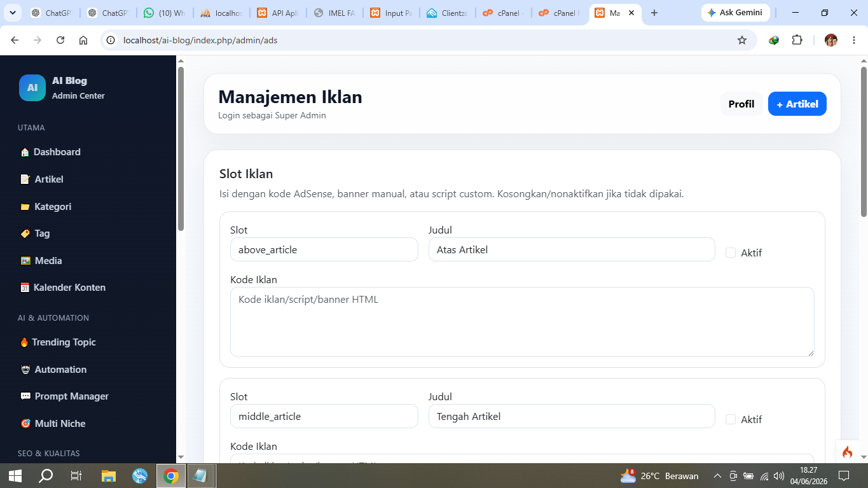Click the Atas Artikel Judul field

[572, 249]
